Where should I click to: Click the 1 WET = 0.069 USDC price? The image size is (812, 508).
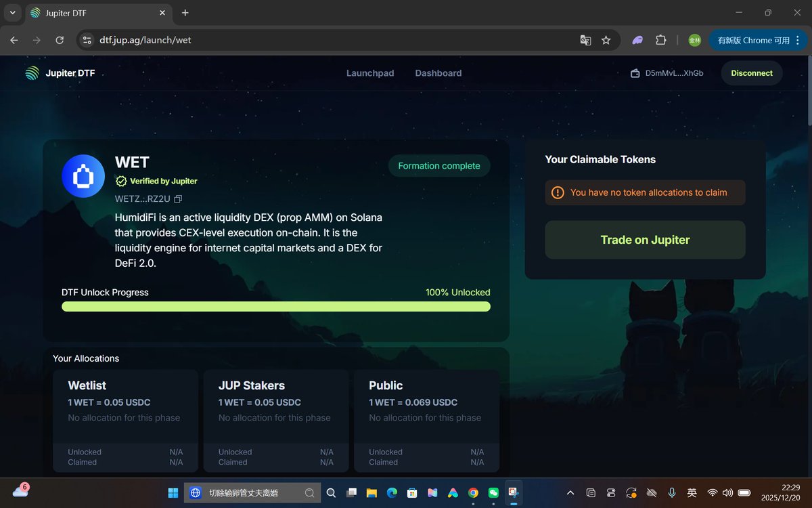pyautogui.click(x=413, y=402)
